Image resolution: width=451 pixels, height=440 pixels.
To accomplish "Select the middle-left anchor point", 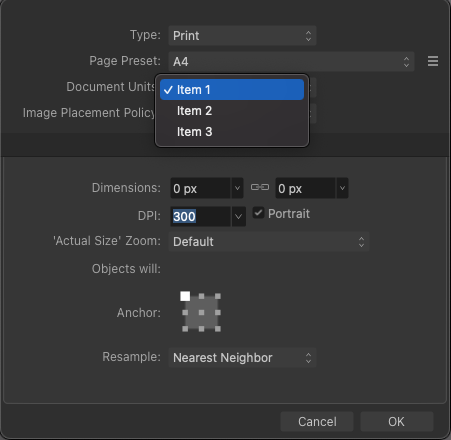I will point(185,313).
